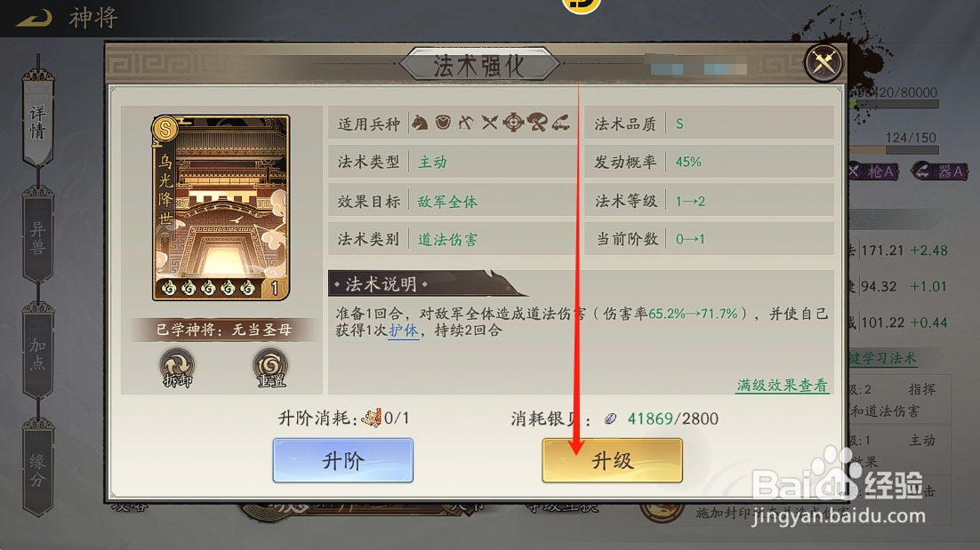The width and height of the screenshot is (980, 550).
Task: Tap the crosshair target troop-type icon
Action: [x=513, y=123]
